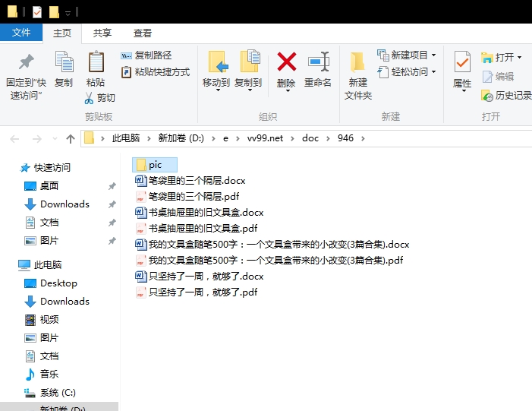This screenshot has width=532, height=411.
Task: Click 历史记录 (History) button
Action: point(506,96)
